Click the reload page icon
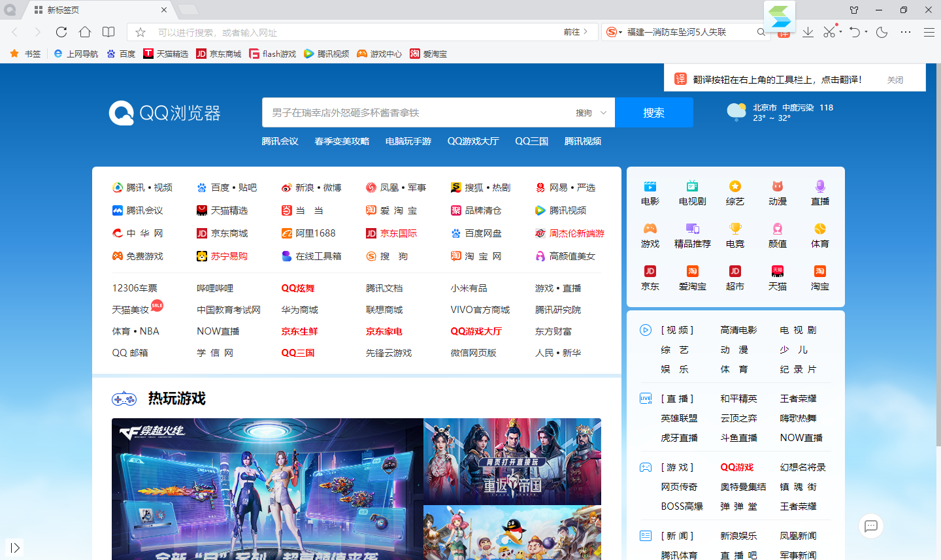 point(61,32)
